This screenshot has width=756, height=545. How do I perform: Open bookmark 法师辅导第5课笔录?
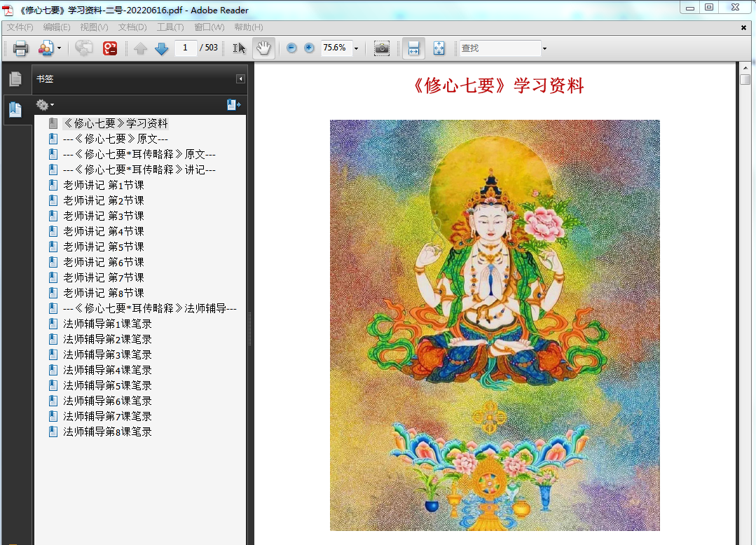tap(107, 385)
